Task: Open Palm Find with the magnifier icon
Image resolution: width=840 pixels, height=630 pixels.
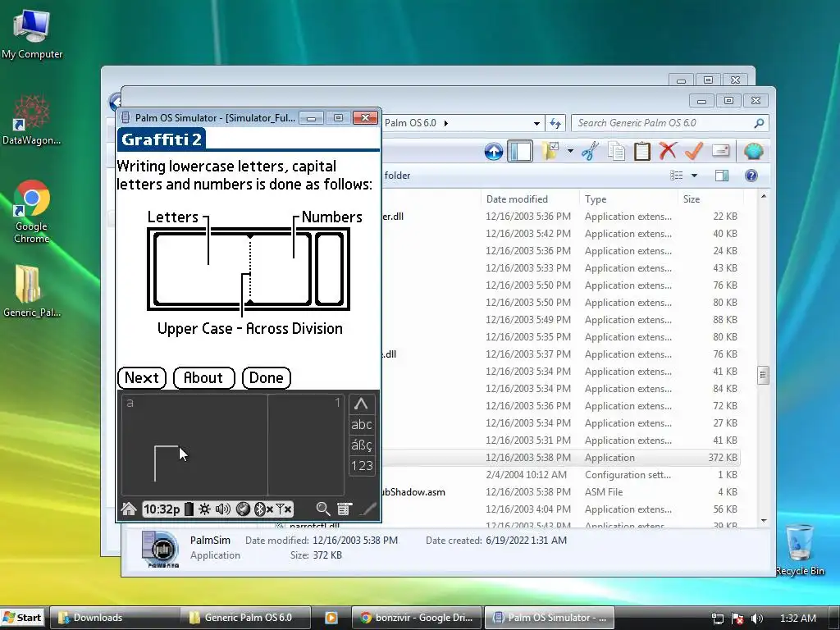Action: 323,509
